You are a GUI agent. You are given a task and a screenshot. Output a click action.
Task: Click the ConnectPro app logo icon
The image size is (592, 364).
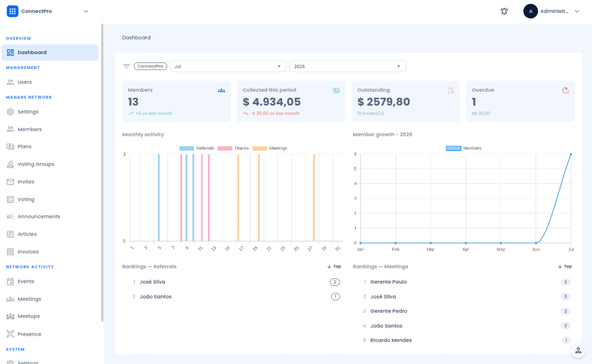(x=13, y=11)
